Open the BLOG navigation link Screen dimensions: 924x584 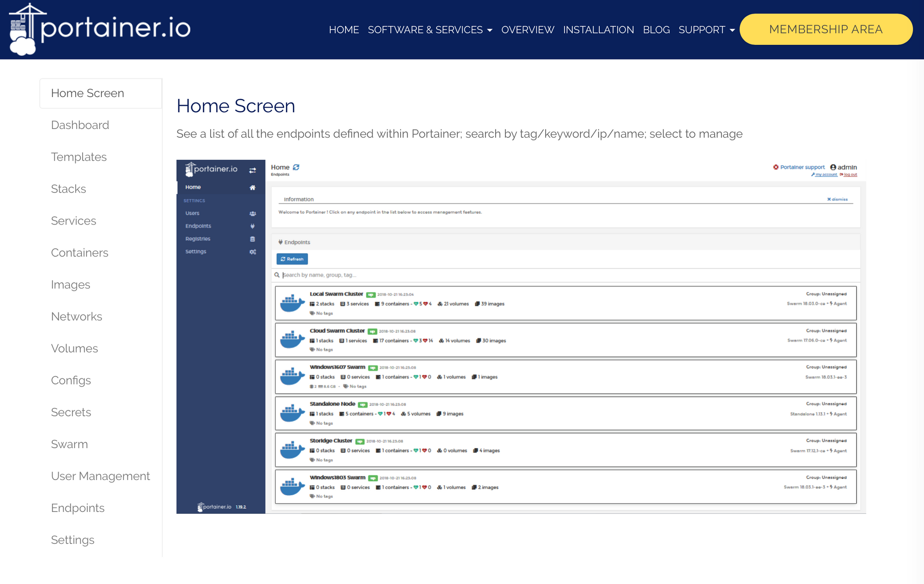(656, 30)
